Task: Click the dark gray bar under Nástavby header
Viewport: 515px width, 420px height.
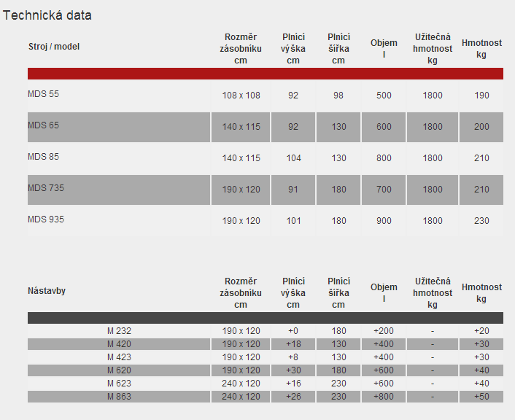Action: click(265, 318)
